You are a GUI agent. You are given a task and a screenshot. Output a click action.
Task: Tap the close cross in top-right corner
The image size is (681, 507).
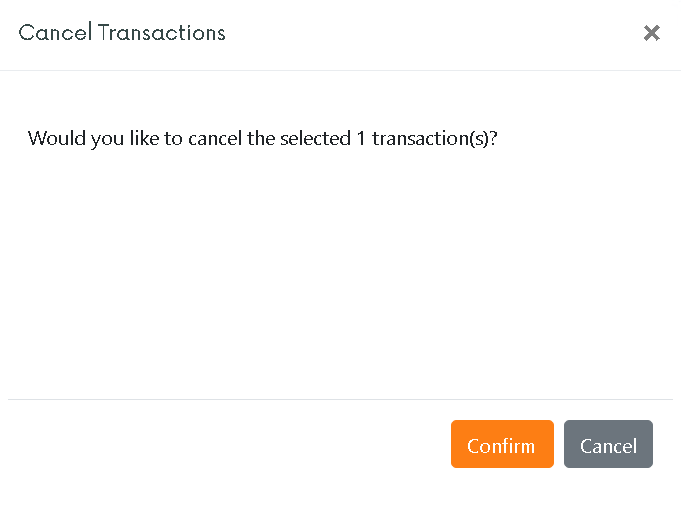651,33
